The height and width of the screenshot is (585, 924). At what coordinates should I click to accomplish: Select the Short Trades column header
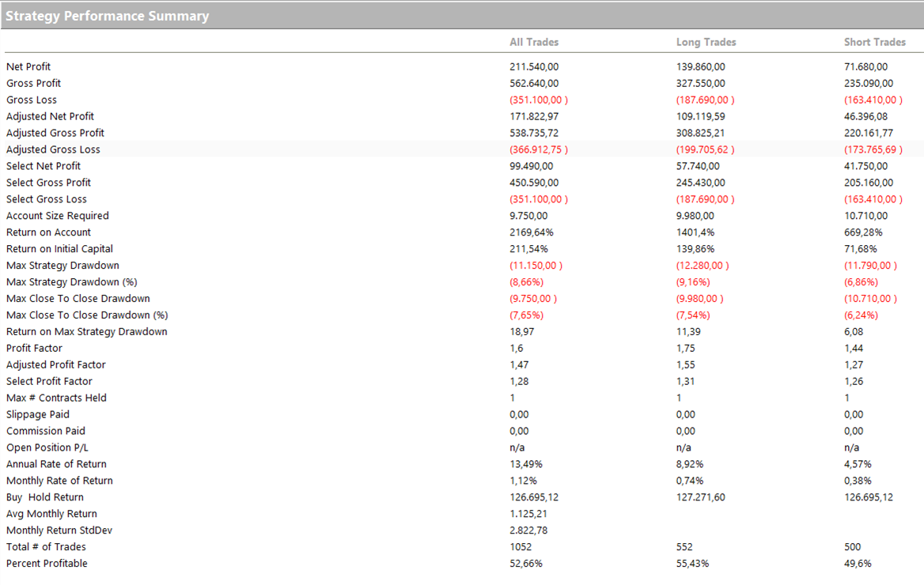click(874, 42)
